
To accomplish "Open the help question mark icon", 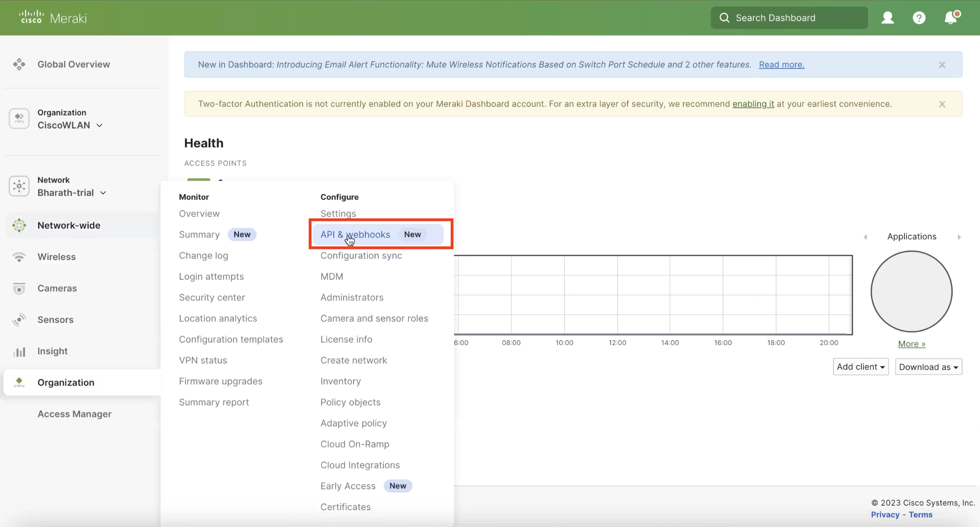I will coord(919,18).
